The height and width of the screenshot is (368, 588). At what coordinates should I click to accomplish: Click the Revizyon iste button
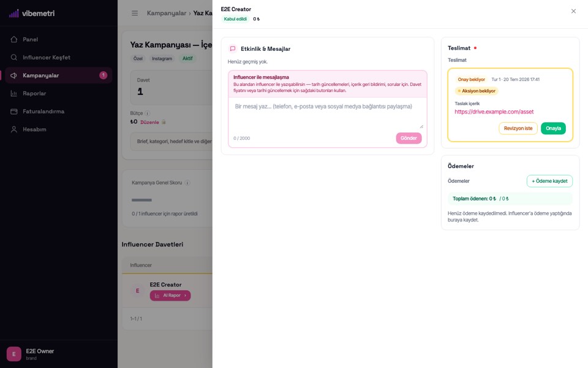coord(518,128)
